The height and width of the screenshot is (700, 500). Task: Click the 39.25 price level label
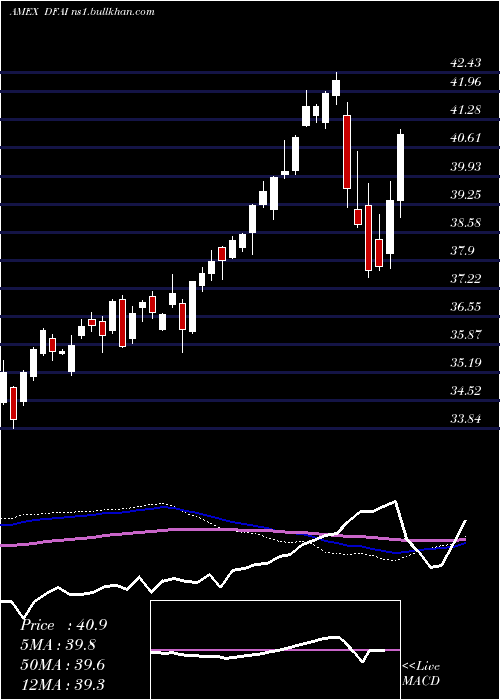tap(466, 195)
